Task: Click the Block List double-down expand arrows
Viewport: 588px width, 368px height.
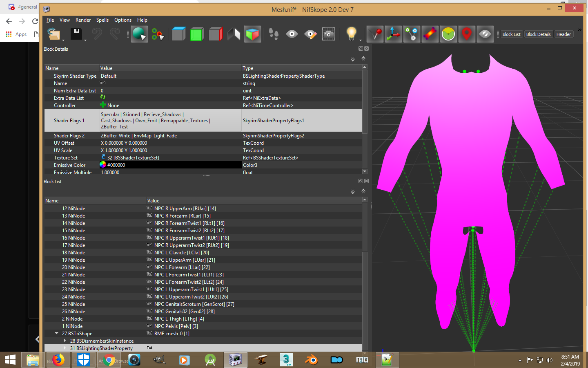Action: coord(353,192)
